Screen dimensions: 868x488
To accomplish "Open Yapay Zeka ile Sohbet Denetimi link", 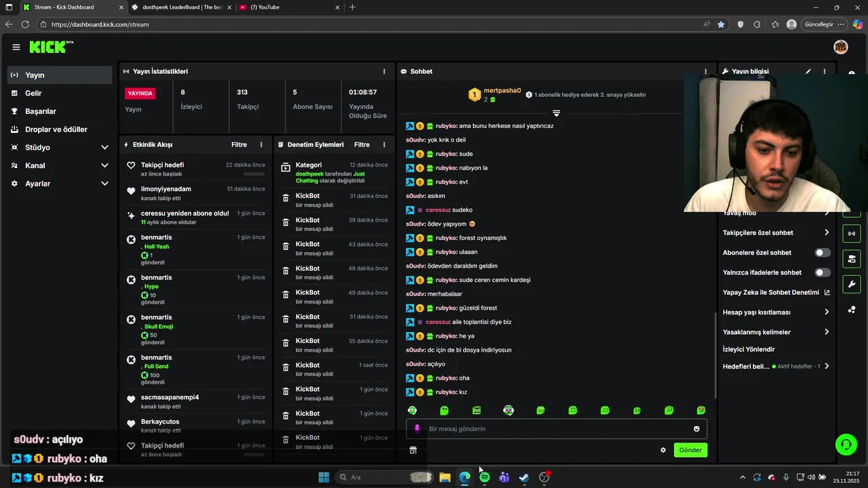I will [776, 293].
